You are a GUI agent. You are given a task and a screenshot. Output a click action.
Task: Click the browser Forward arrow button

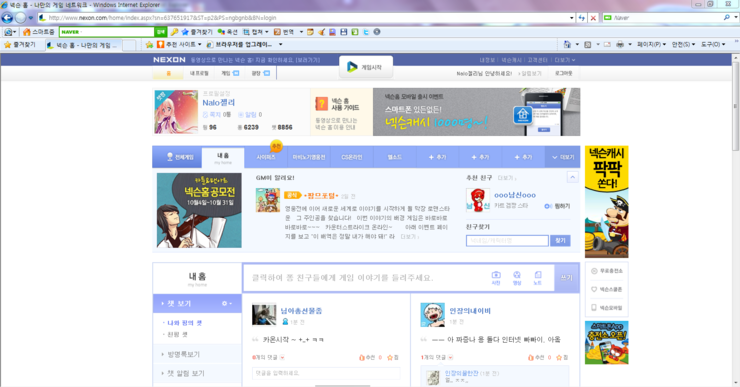[x=20, y=18]
